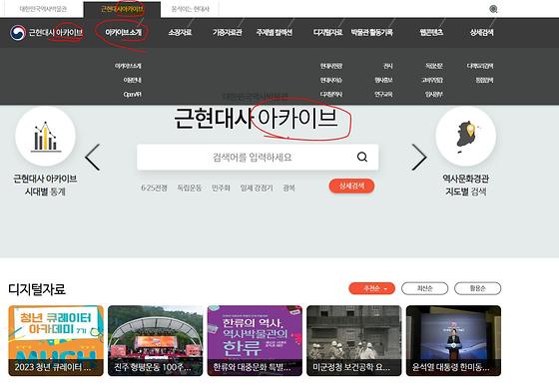Switch to the 대한민국역사박물관 top tab
Screen dimensions: 559x392
tap(43, 9)
